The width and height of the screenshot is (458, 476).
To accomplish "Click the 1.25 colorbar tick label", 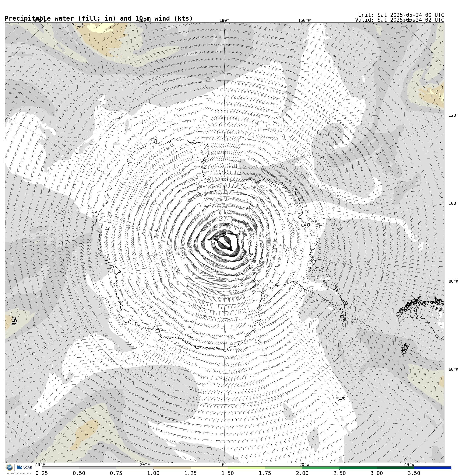I will (x=191, y=473).
